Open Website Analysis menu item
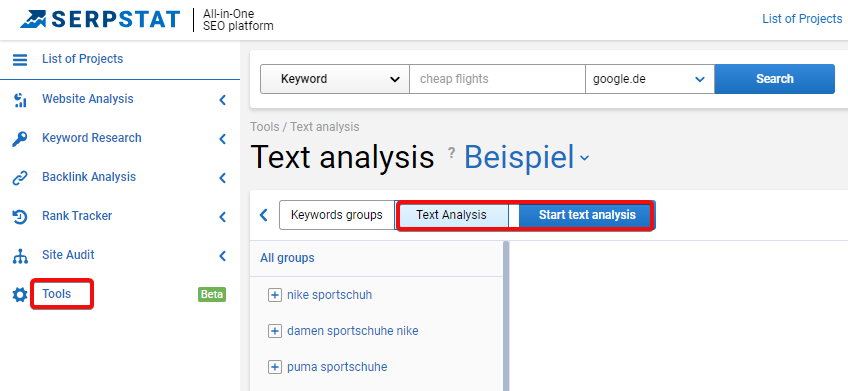Image resolution: width=848 pixels, height=391 pixels. pos(88,99)
